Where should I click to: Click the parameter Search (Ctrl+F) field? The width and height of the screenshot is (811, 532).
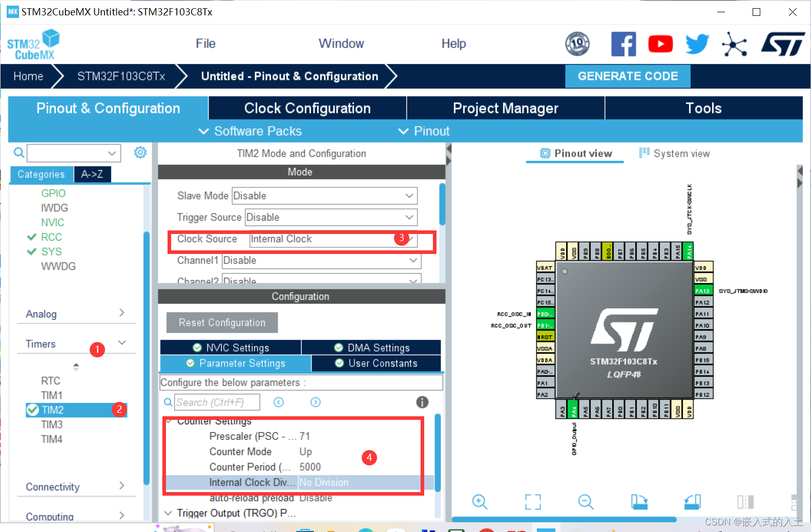pyautogui.click(x=217, y=402)
